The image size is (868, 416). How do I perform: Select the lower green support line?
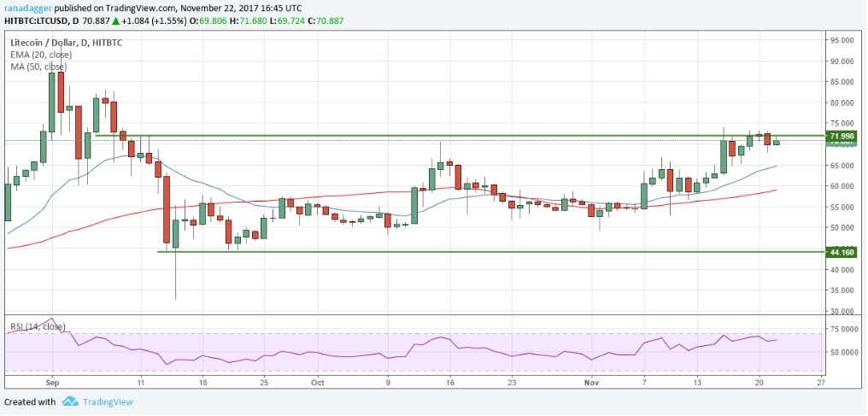pyautogui.click(x=427, y=251)
